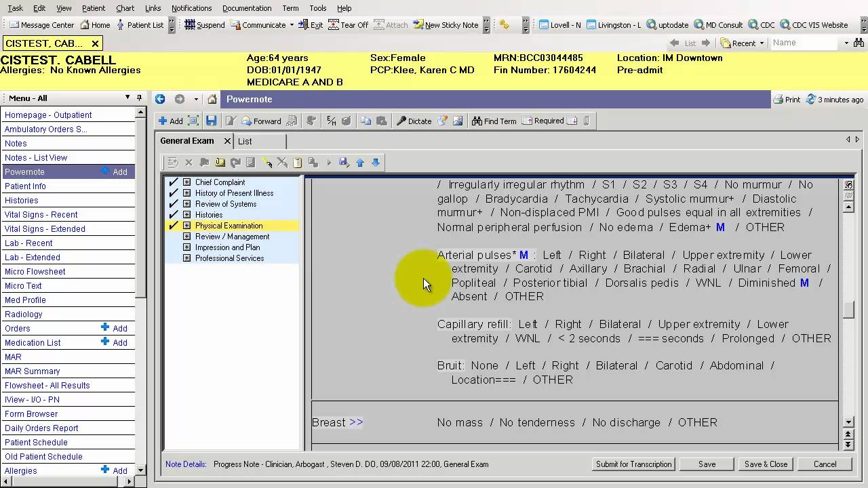Select the General Exam tab
Screen dimensions: 868x488
pos(187,141)
